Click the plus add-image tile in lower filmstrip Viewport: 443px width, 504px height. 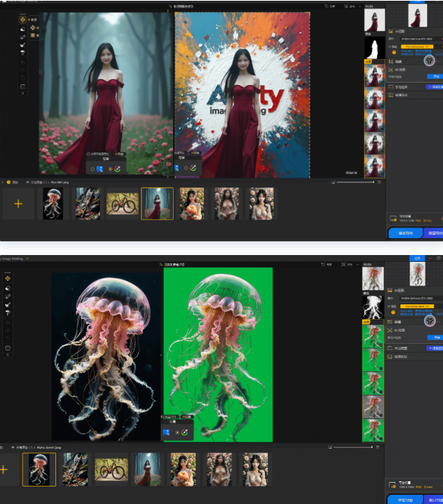pos(4,470)
